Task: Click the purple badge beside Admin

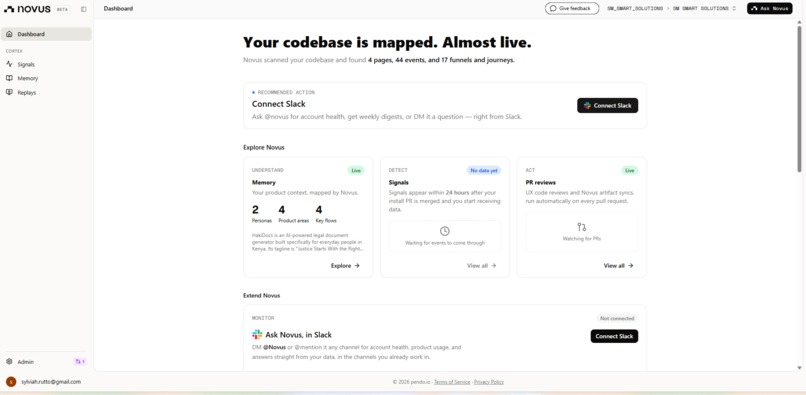Action: click(x=80, y=362)
